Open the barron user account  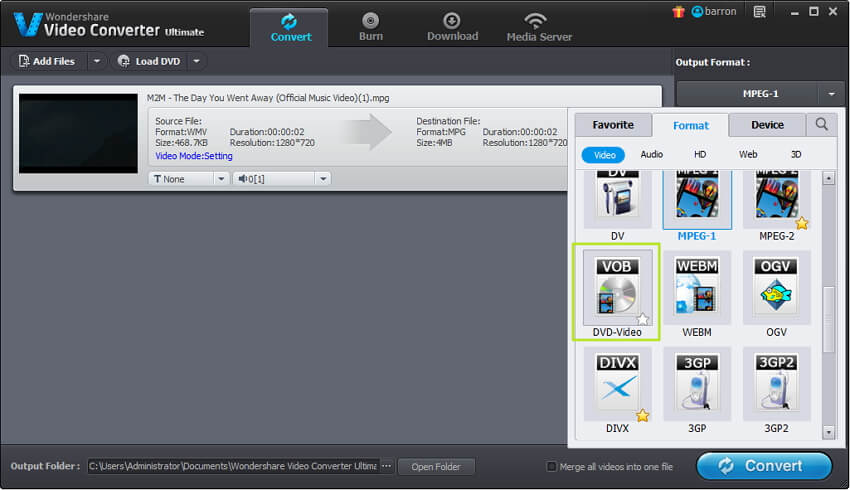point(714,11)
